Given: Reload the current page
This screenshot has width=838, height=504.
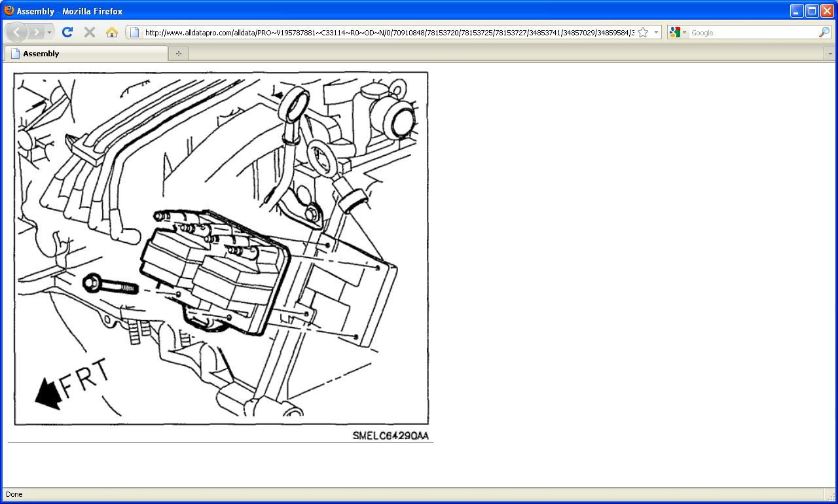Looking at the screenshot, I should (x=67, y=32).
